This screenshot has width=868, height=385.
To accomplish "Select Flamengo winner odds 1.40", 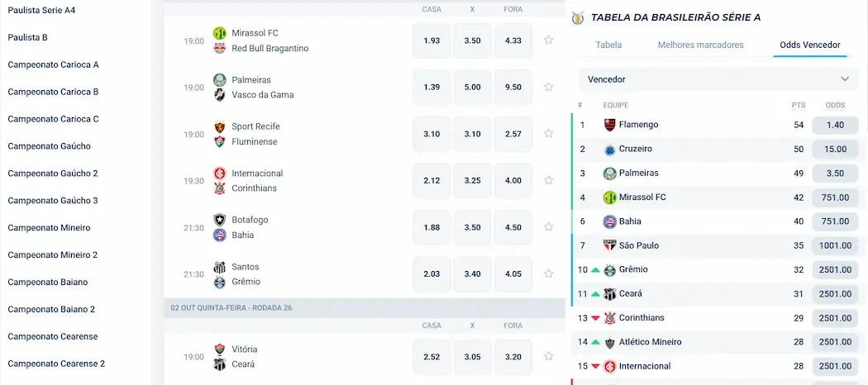I will tap(835, 125).
